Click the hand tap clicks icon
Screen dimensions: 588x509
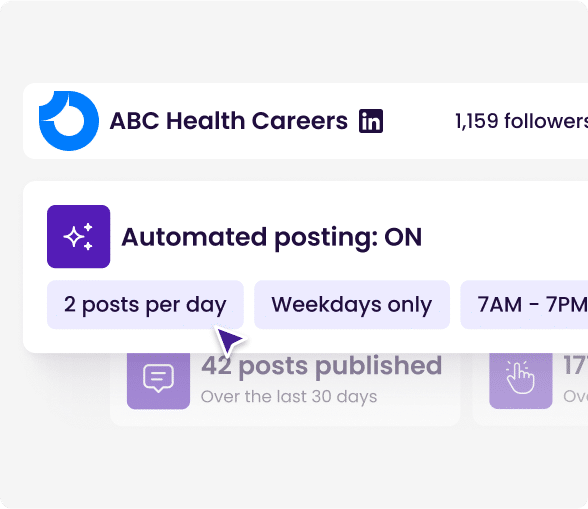point(520,378)
